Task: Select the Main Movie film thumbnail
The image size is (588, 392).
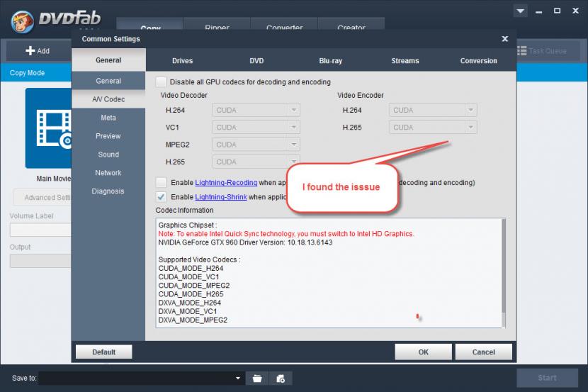Action: pos(48,128)
